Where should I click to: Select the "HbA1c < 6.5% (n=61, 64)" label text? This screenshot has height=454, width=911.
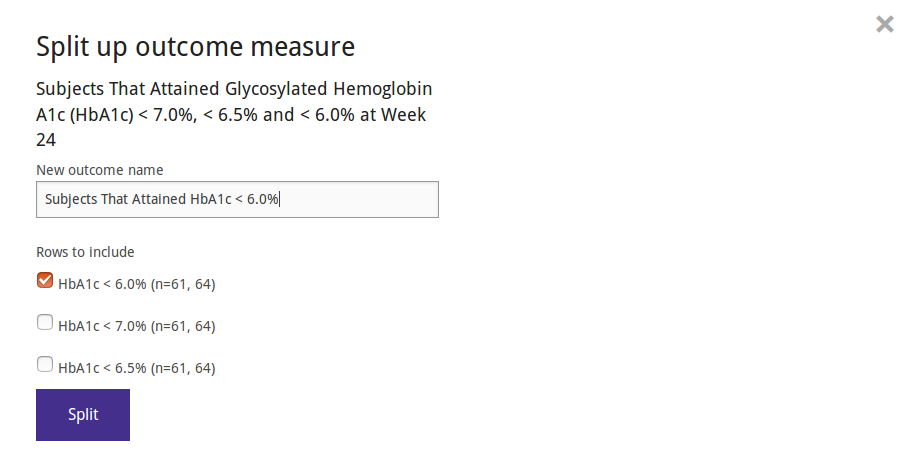point(137,368)
